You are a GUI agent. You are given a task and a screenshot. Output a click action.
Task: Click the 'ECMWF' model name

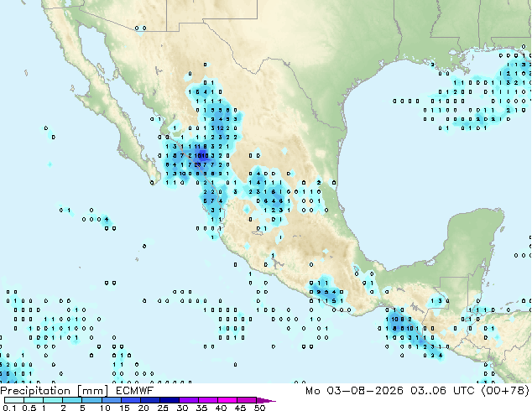(x=134, y=391)
